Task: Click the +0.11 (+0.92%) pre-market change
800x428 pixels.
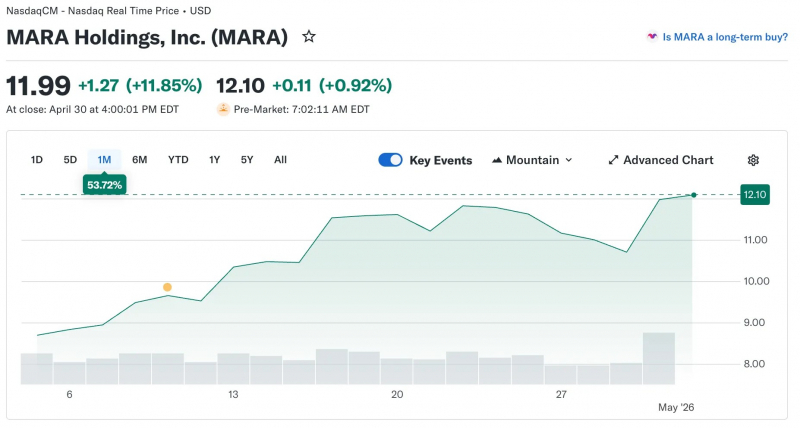Action: coord(332,85)
